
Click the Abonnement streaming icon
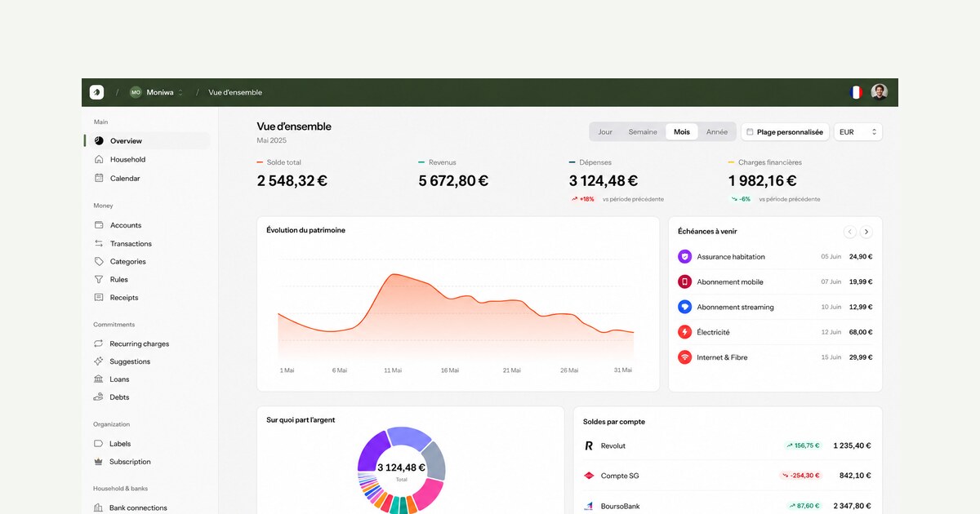[684, 307]
